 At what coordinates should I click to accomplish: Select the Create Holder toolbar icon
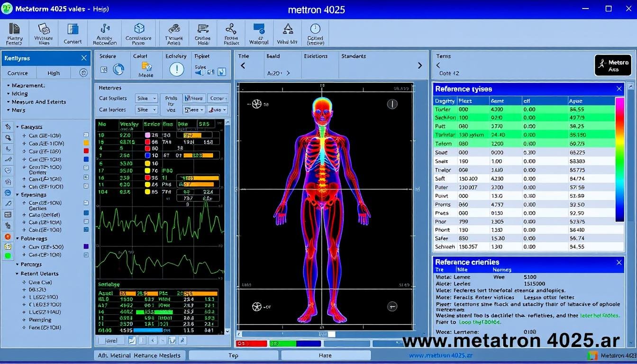click(202, 33)
